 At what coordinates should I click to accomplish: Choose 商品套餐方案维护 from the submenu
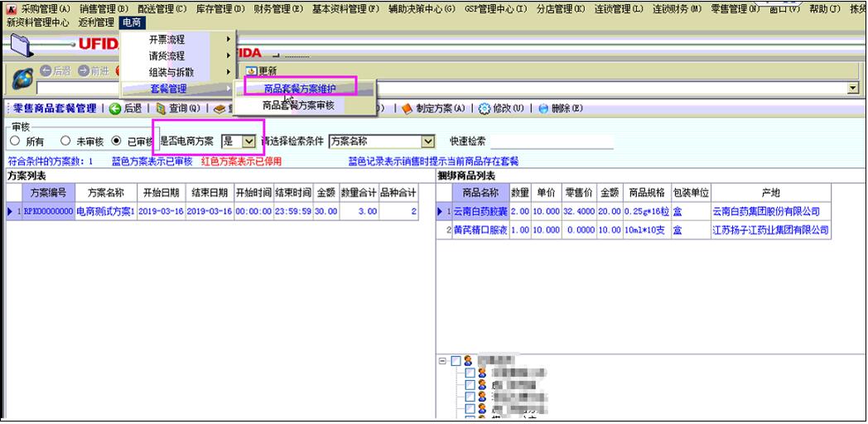(x=300, y=89)
